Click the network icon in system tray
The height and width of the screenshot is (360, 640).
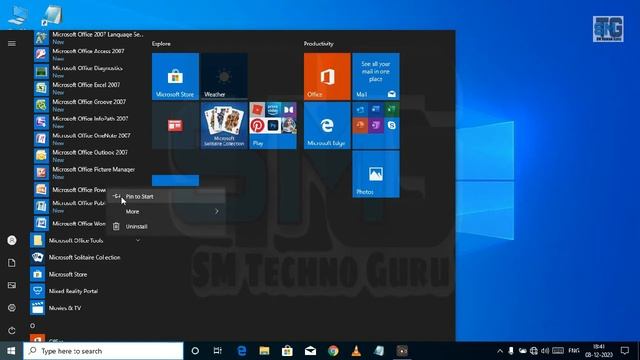(534, 351)
